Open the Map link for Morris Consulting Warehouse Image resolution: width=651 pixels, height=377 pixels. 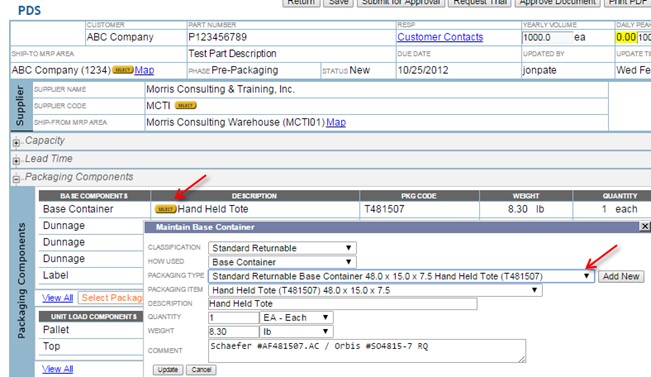(x=336, y=122)
